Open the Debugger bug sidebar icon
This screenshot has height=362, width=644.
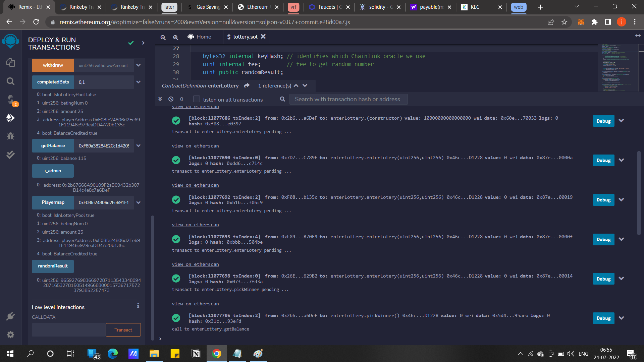point(10,136)
